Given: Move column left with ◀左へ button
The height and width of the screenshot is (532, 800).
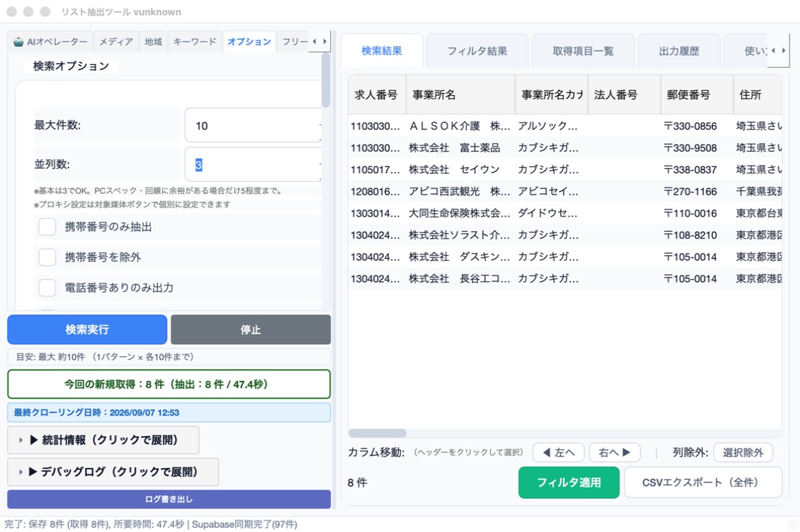Looking at the screenshot, I should pyautogui.click(x=559, y=453).
